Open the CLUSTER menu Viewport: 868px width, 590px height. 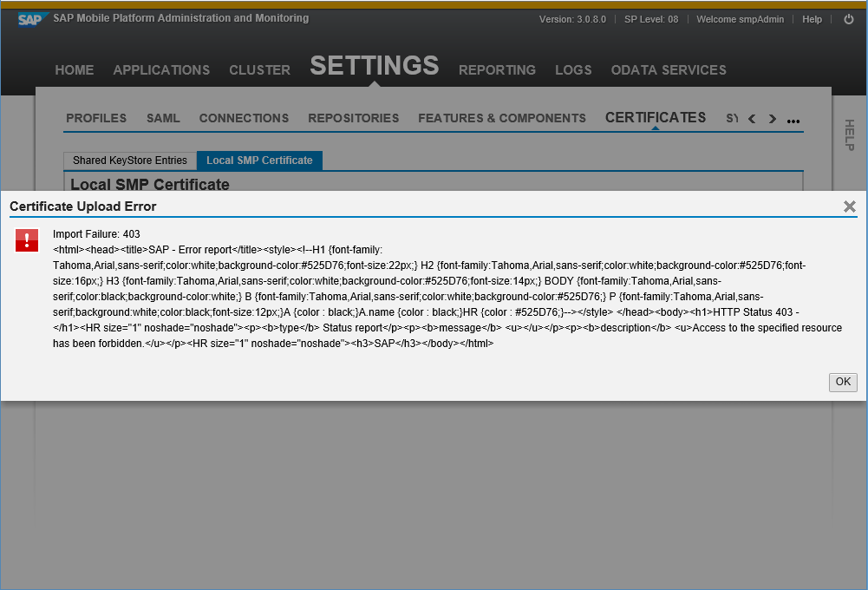point(259,70)
